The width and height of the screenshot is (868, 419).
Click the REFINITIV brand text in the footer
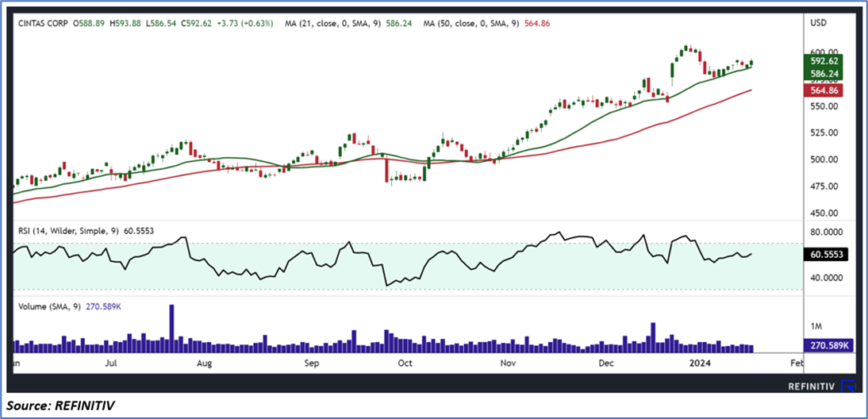pyautogui.click(x=812, y=387)
